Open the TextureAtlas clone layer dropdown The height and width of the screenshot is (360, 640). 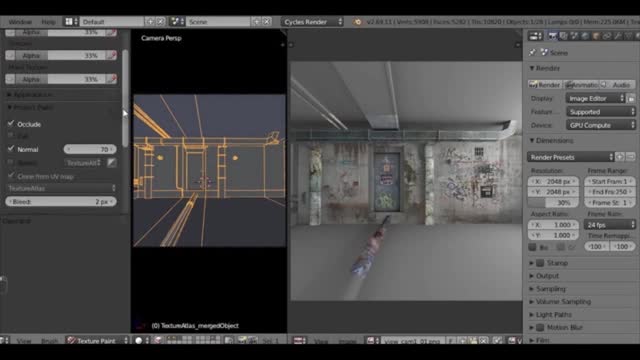61,188
